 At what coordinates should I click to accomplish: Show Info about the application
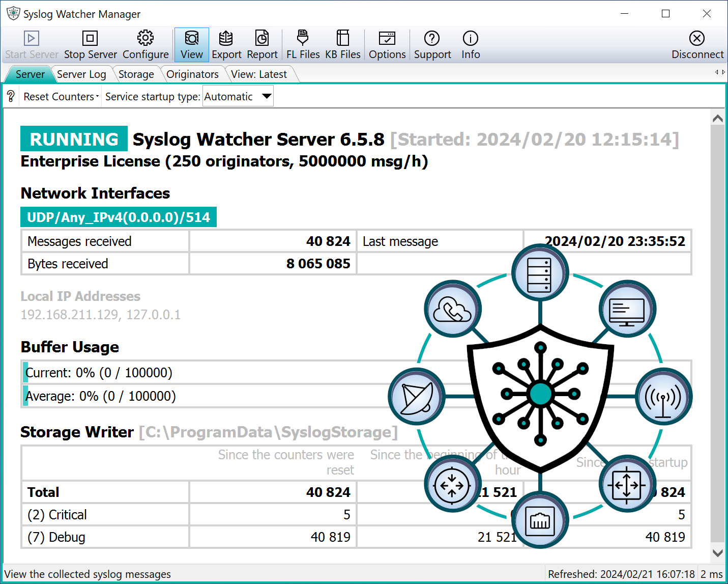click(x=471, y=45)
